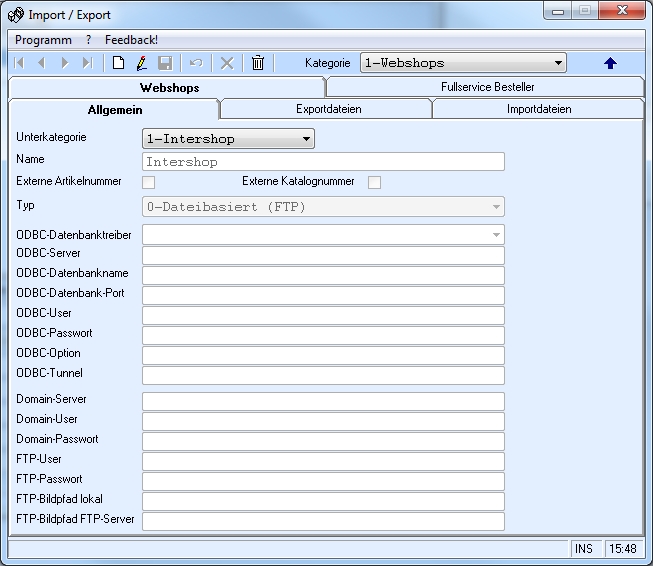Viewport: 653px width, 566px height.
Task: Select the Fullservice Besteller tab
Action: point(487,87)
